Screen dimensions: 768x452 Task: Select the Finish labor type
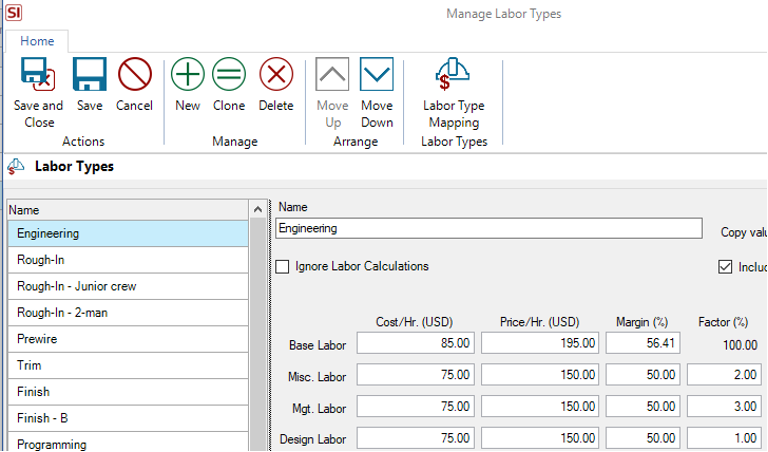128,392
